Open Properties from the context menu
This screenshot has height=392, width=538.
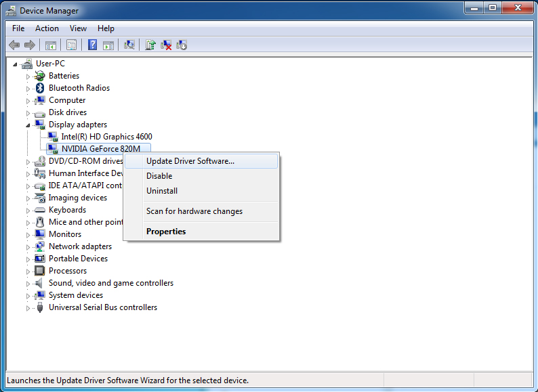tap(166, 232)
